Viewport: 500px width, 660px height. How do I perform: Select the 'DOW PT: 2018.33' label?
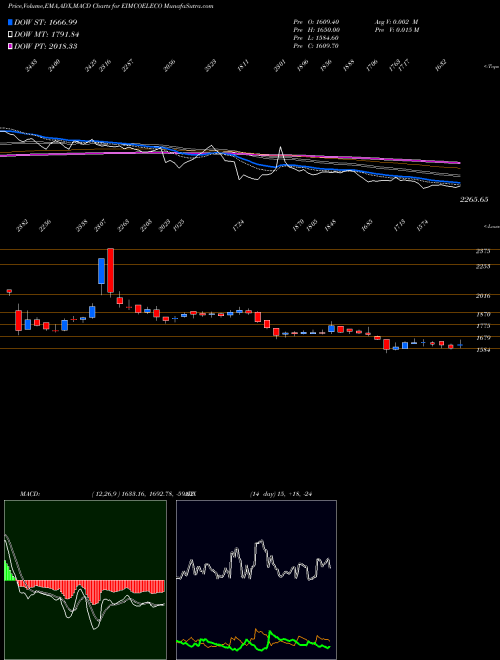tap(45, 46)
